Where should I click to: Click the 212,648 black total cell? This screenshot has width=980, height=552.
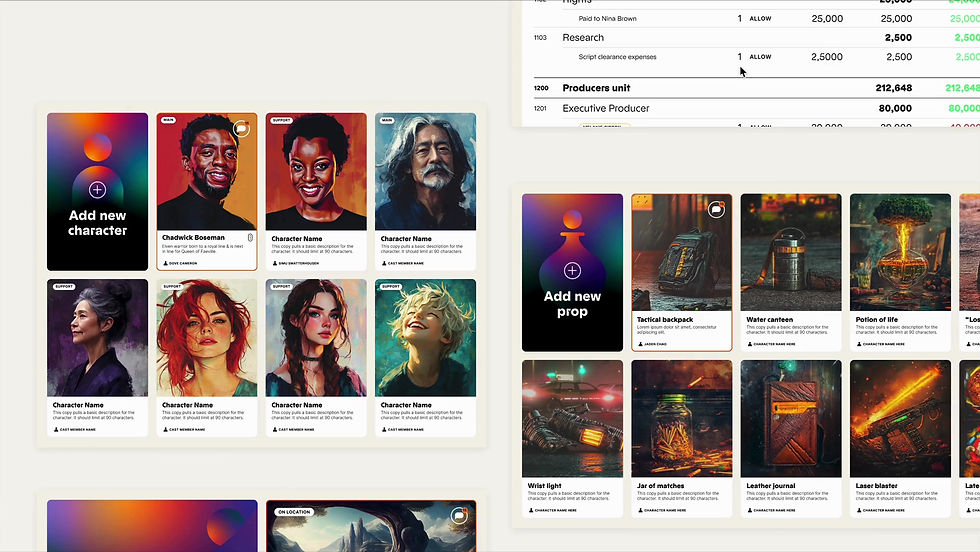[x=894, y=88]
